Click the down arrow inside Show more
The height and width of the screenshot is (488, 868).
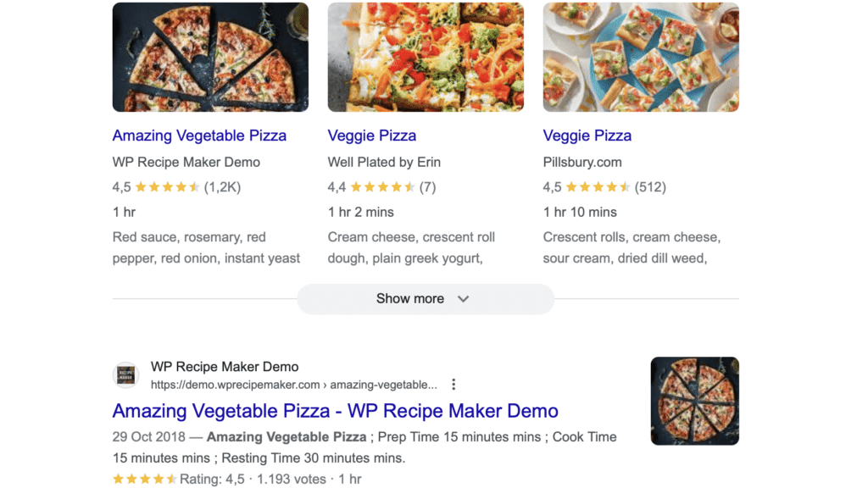pyautogui.click(x=463, y=299)
